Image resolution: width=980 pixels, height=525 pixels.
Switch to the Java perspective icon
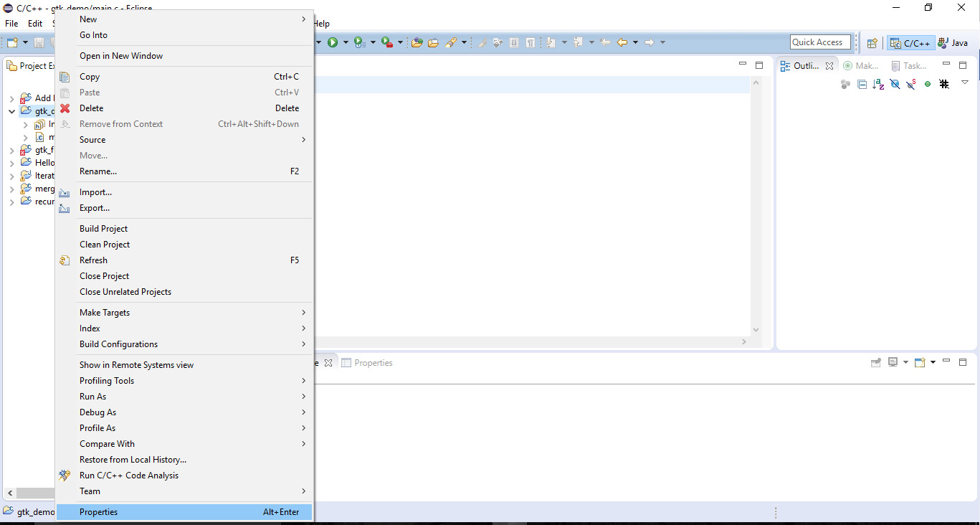(953, 42)
